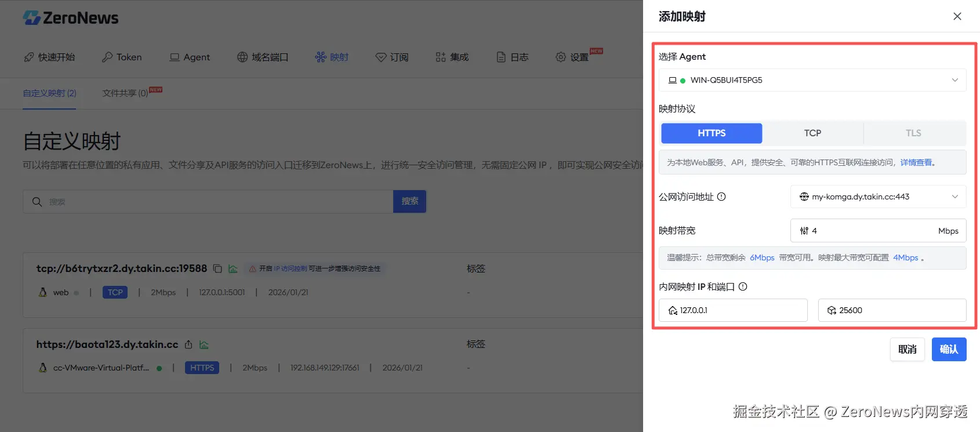
Task: Click the 4Mbps max bandwidth text
Action: 905,257
